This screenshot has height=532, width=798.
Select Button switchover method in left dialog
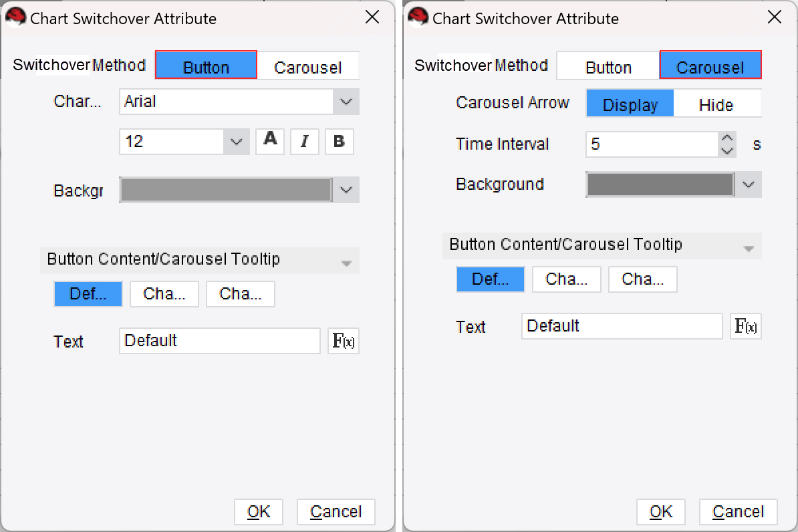click(x=206, y=65)
